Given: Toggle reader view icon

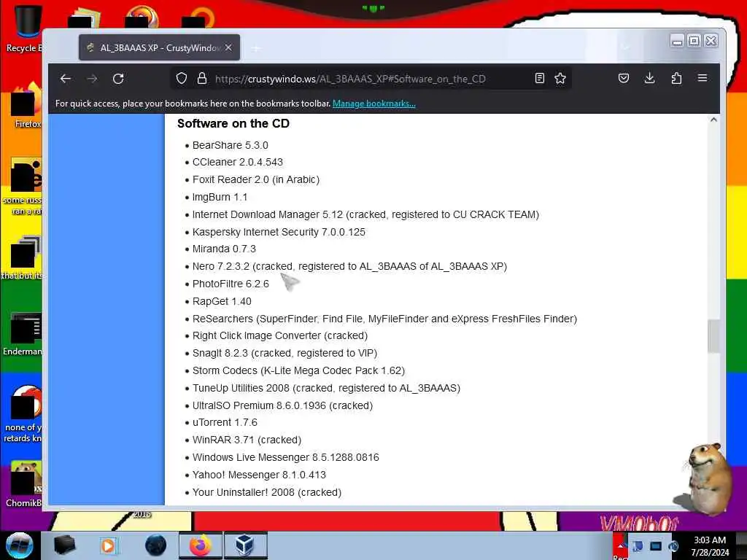Looking at the screenshot, I should click(x=539, y=78).
